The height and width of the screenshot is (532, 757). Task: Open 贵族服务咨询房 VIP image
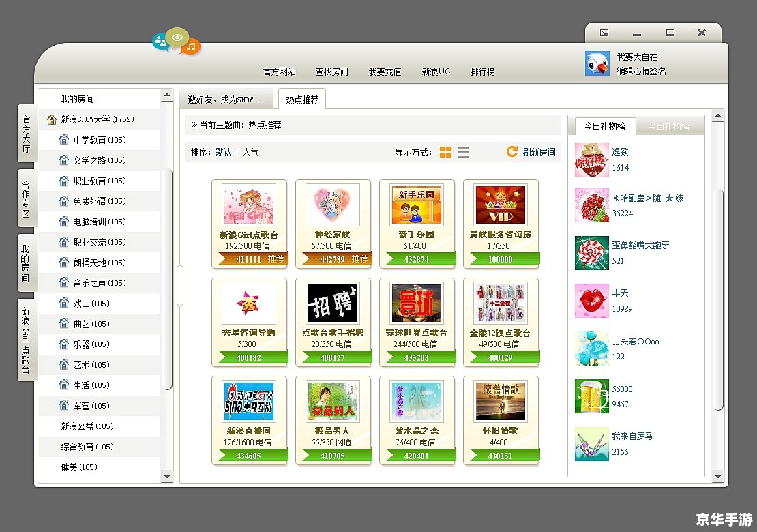pos(500,204)
